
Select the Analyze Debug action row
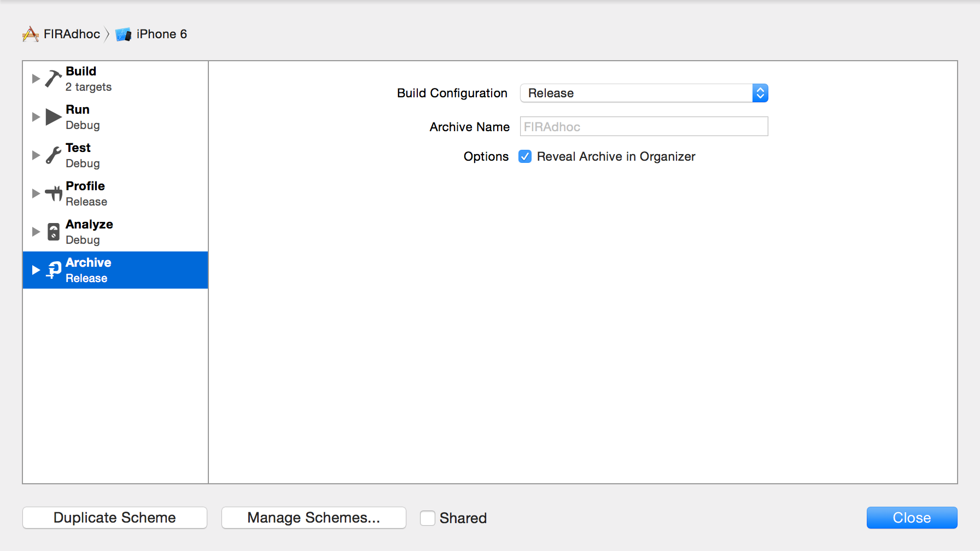pyautogui.click(x=115, y=232)
